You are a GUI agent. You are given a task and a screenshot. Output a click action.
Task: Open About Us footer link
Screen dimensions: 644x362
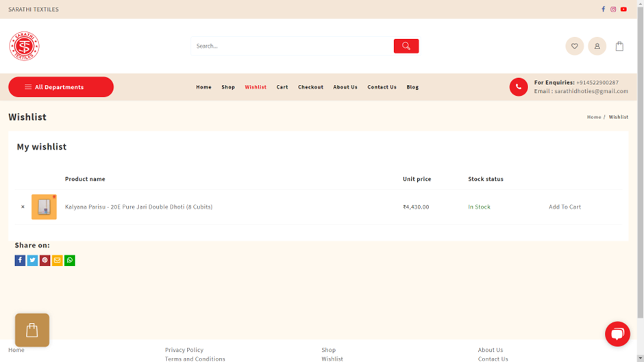(x=491, y=350)
